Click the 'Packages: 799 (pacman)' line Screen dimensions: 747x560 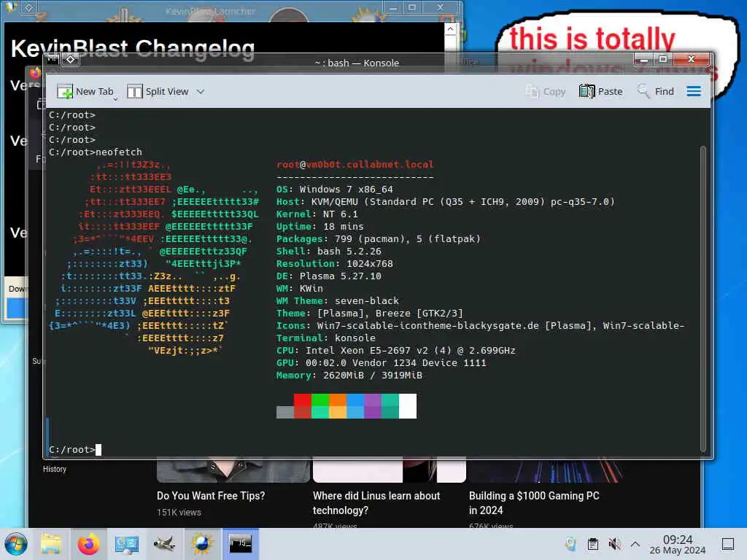pos(379,238)
